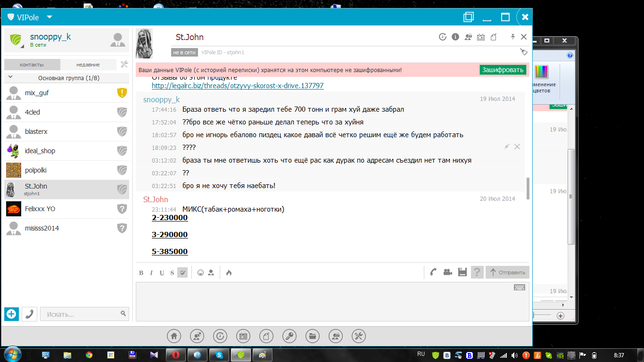Apply bold formatting to message
The height and width of the screenshot is (362, 644).
tap(141, 272)
